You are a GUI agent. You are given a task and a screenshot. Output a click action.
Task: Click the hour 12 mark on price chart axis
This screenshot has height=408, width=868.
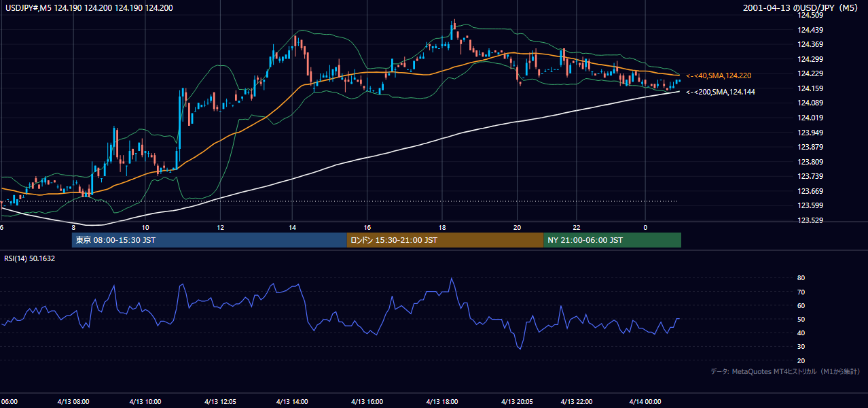pyautogui.click(x=220, y=227)
